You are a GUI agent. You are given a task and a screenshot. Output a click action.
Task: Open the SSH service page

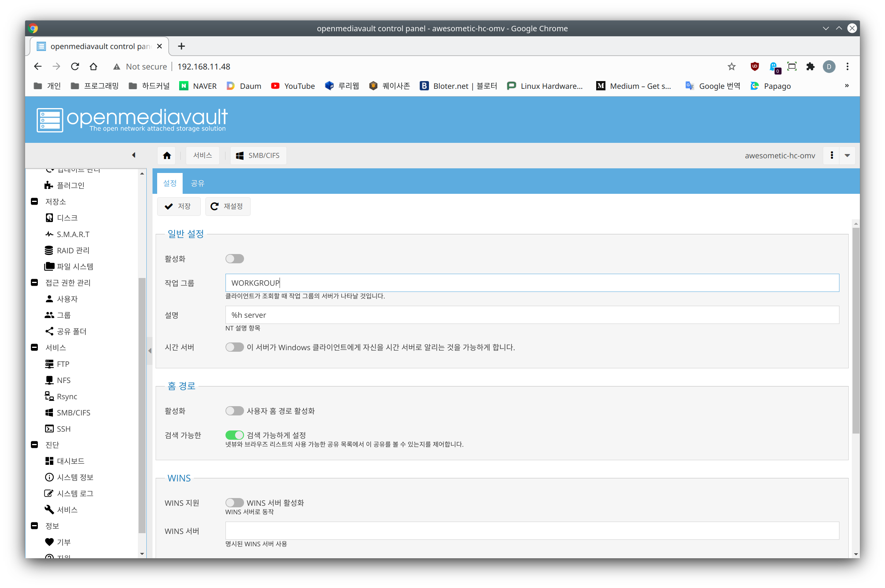click(x=63, y=429)
